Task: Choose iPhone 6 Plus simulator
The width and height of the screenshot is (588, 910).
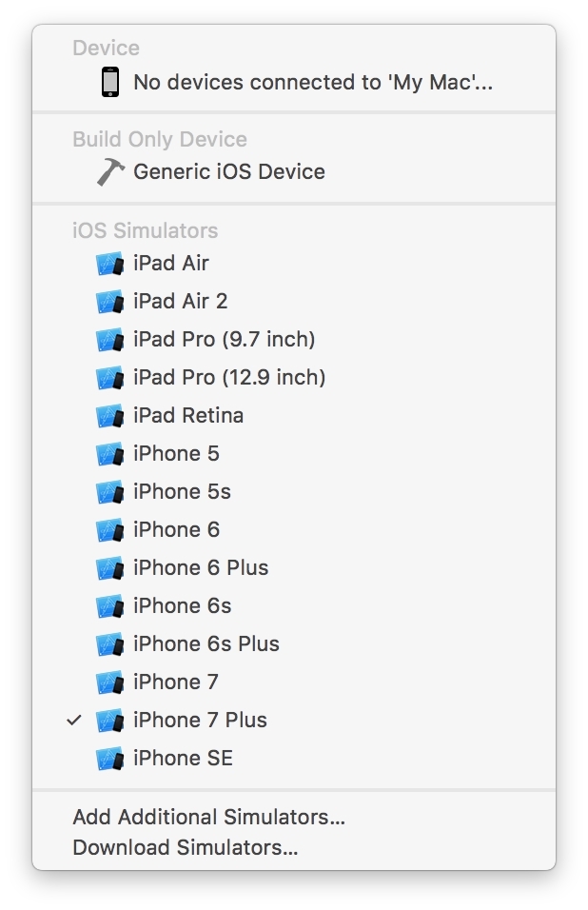Action: pyautogui.click(x=294, y=567)
